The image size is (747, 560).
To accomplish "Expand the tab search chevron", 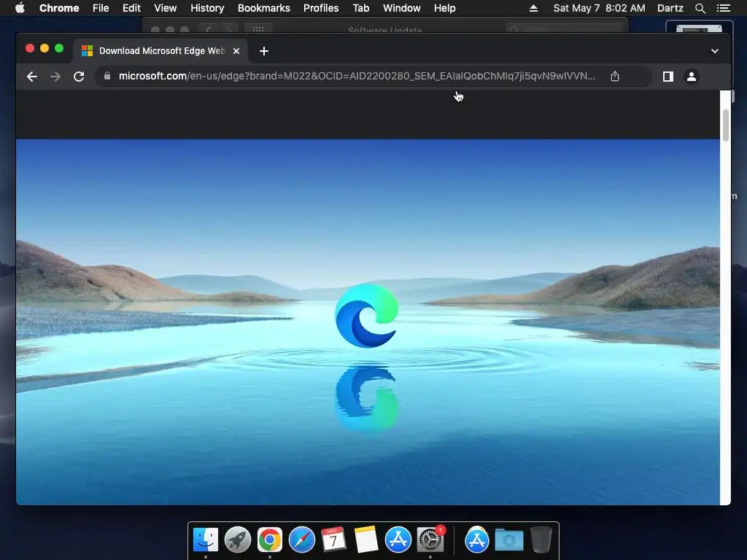I will coord(715,51).
